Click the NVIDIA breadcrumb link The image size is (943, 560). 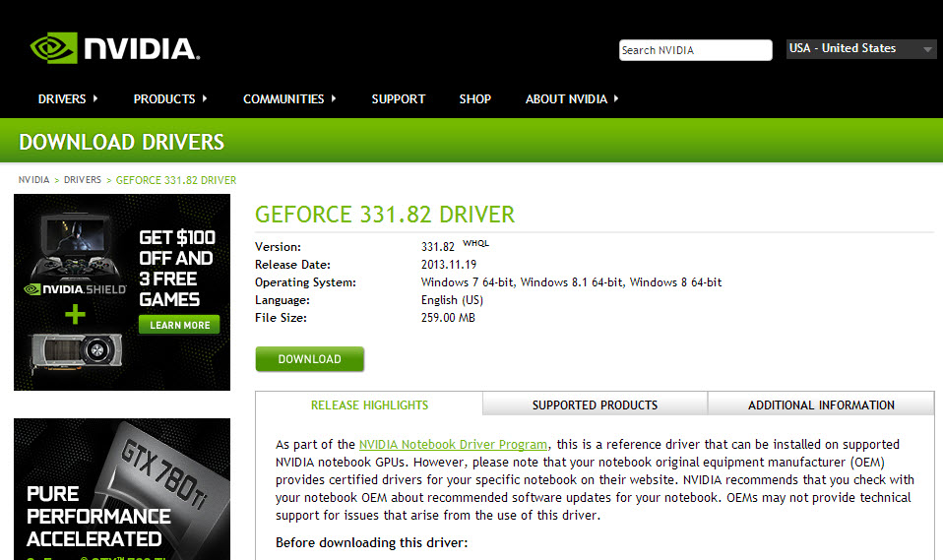point(33,180)
